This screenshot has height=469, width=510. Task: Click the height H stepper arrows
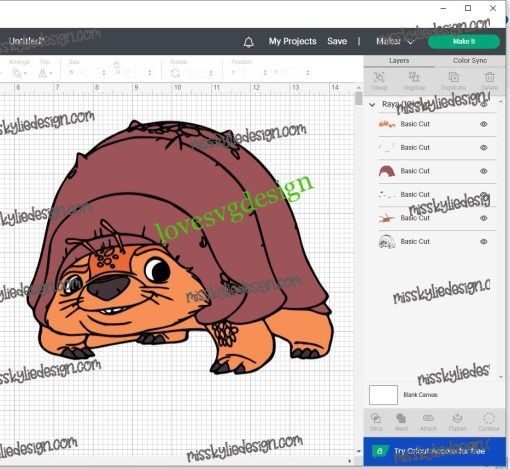[x=150, y=72]
